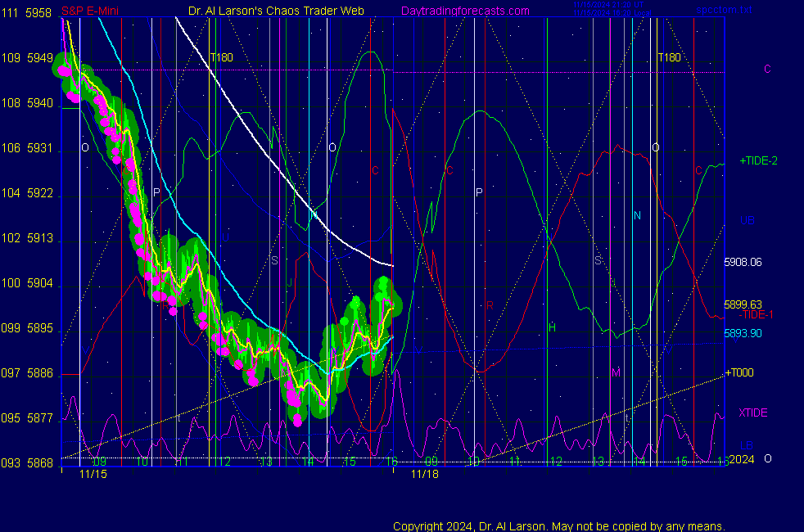Screen dimensions: 804x532
Task: Click the yellow "5899.63" price value
Action: pos(743,305)
